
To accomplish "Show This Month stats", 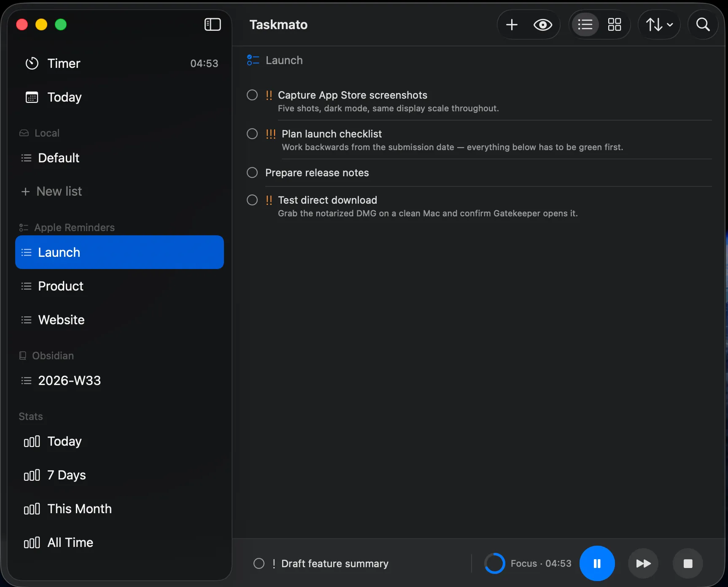I will tap(120, 509).
